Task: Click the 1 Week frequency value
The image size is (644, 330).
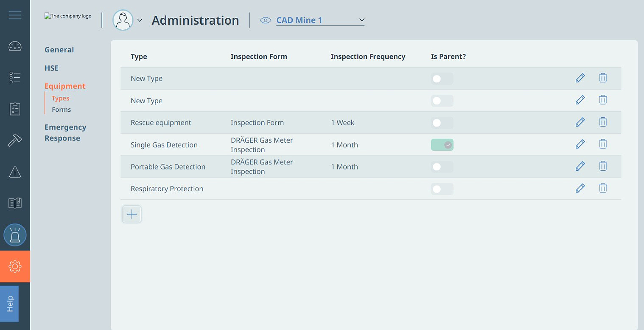Action: tap(343, 123)
